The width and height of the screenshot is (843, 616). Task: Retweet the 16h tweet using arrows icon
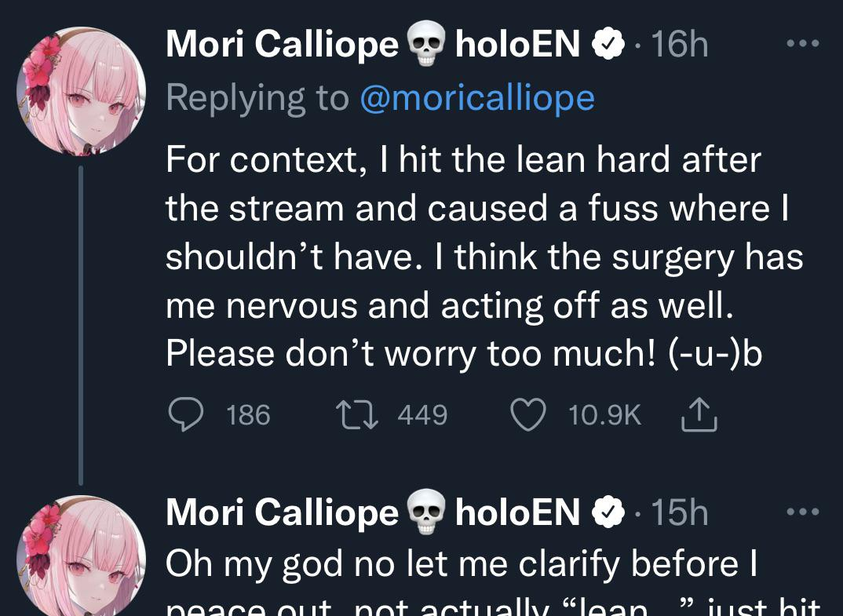(357, 415)
